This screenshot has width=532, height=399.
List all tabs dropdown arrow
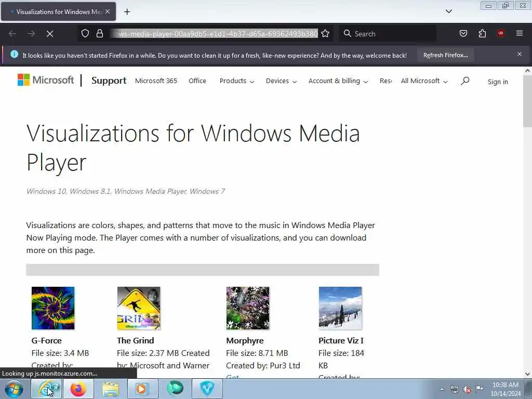click(x=448, y=11)
